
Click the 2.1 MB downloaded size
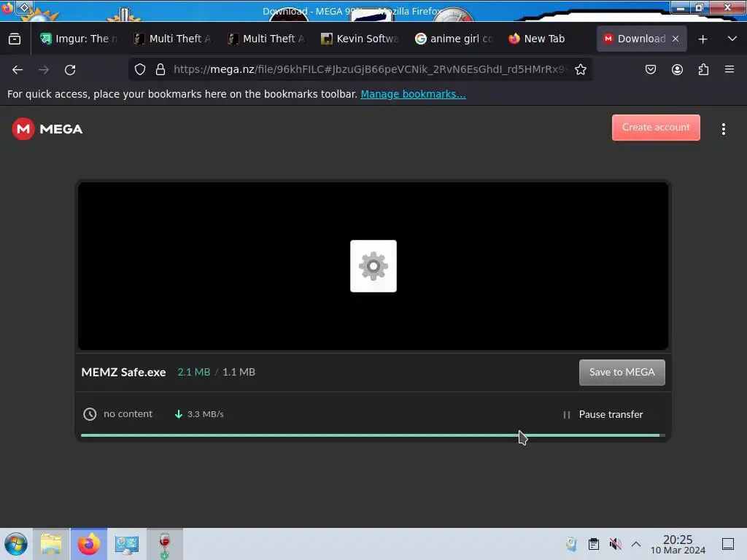[193, 372]
